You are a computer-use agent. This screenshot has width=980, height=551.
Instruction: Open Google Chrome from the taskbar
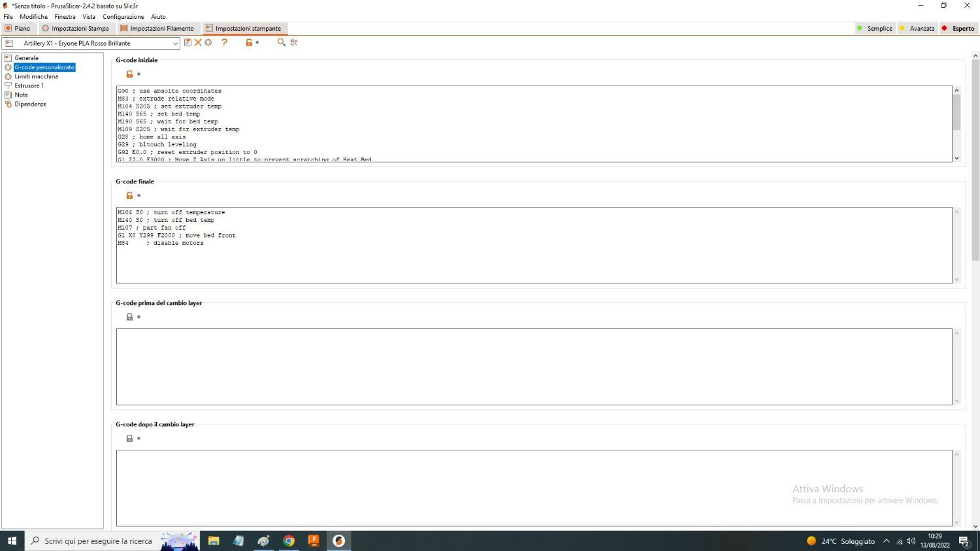289,541
